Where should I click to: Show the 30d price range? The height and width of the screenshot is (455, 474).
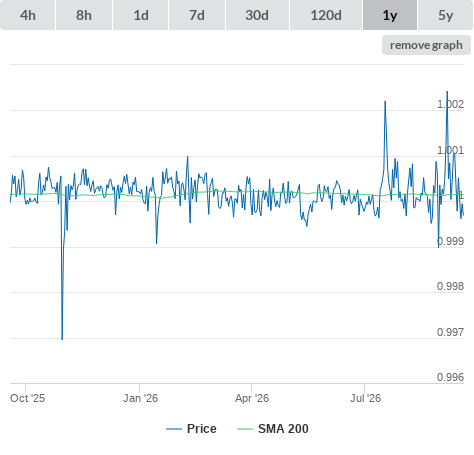click(257, 15)
